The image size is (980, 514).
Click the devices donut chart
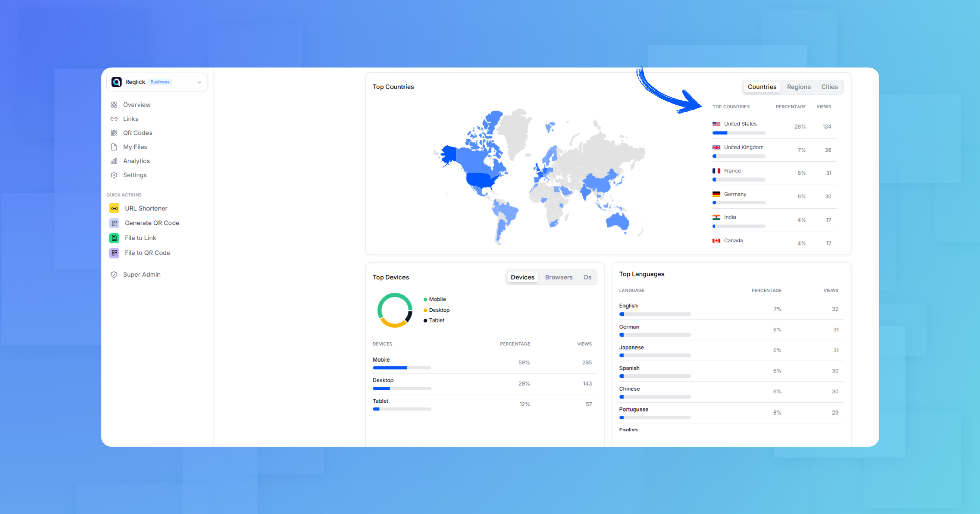coord(395,310)
